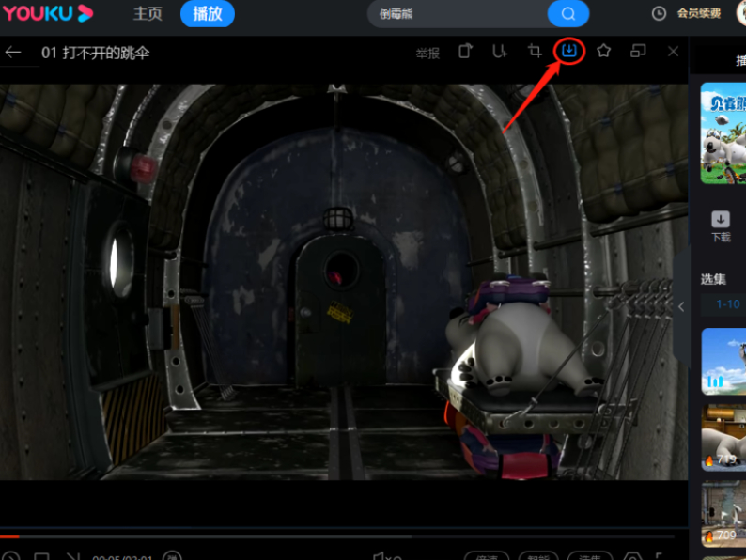Close the player with X icon
This screenshot has width=746, height=560.
[x=673, y=51]
